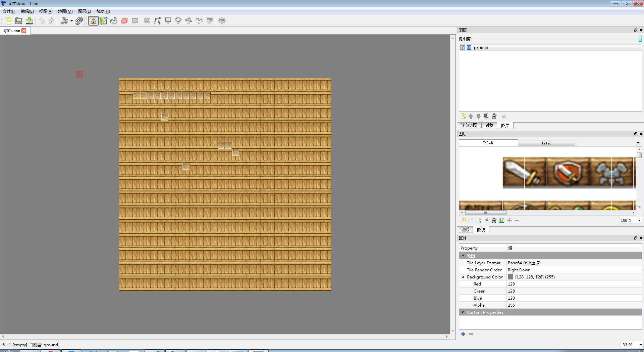Duplicate the selected layer
Screen dimensions: 644x352
point(486,116)
